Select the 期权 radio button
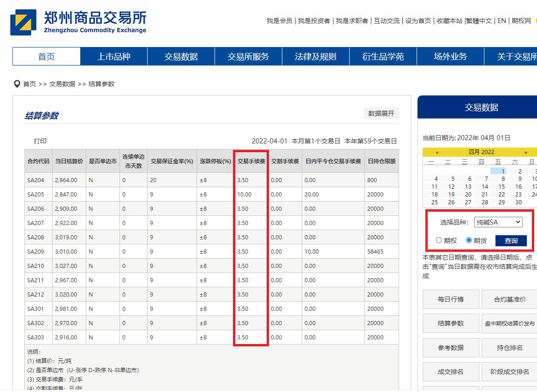This screenshot has width=537, height=392. (x=439, y=240)
